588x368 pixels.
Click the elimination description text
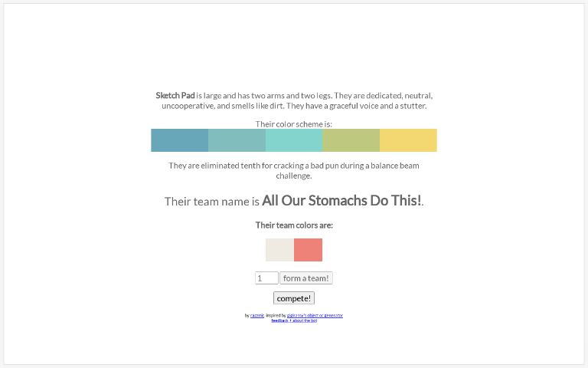[x=294, y=170]
